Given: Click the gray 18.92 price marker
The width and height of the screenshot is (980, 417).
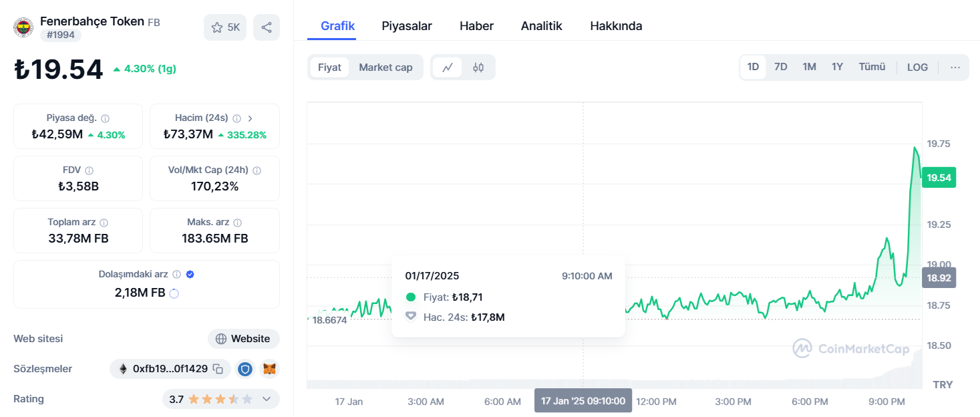Looking at the screenshot, I should (939, 277).
